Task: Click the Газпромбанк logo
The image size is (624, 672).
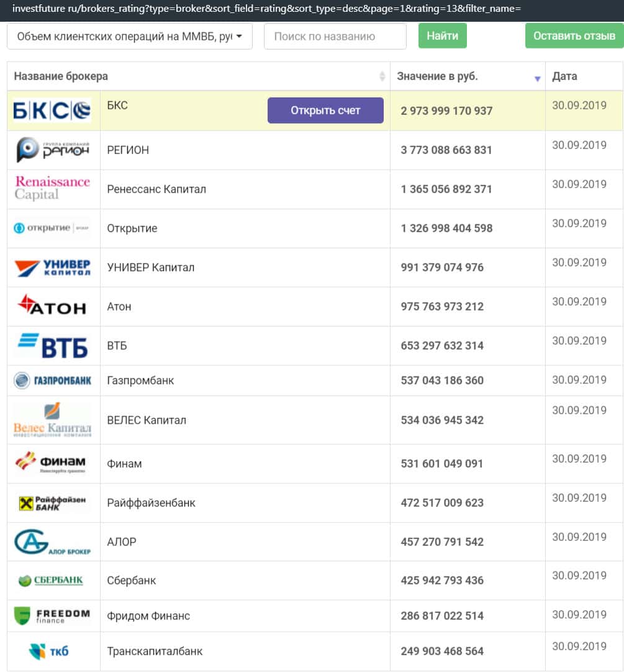Action: (x=52, y=381)
